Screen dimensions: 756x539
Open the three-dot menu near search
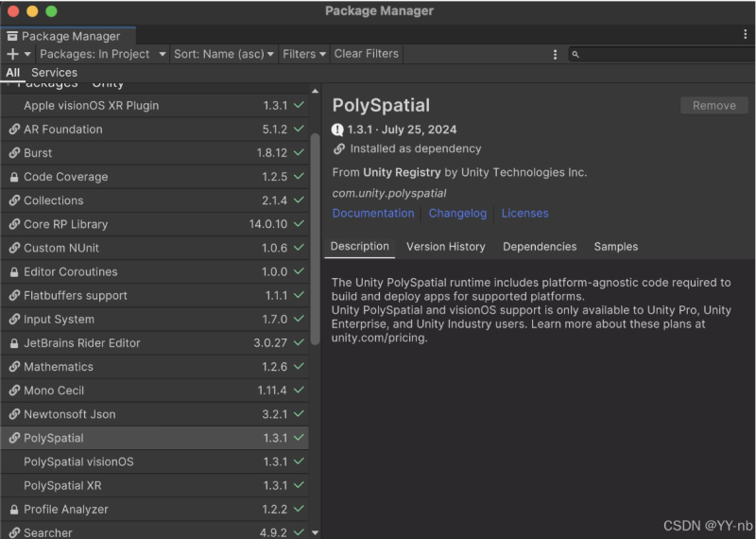click(x=555, y=55)
